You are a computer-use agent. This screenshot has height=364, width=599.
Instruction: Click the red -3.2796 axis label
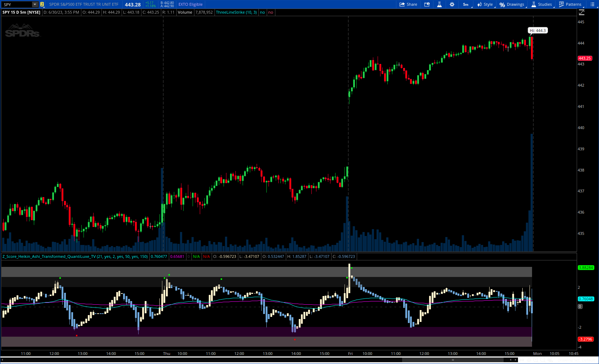585,339
